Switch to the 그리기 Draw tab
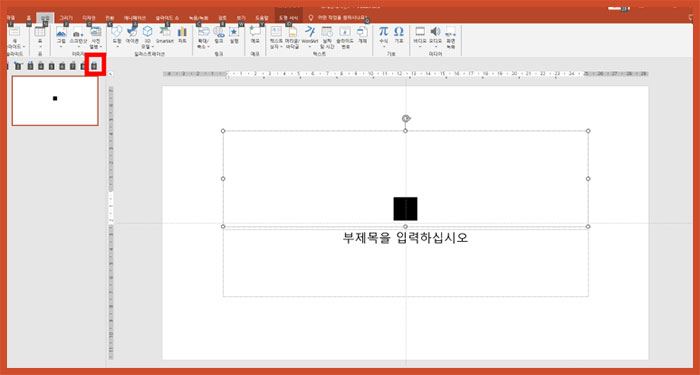This screenshot has width=700, height=375. (66, 18)
